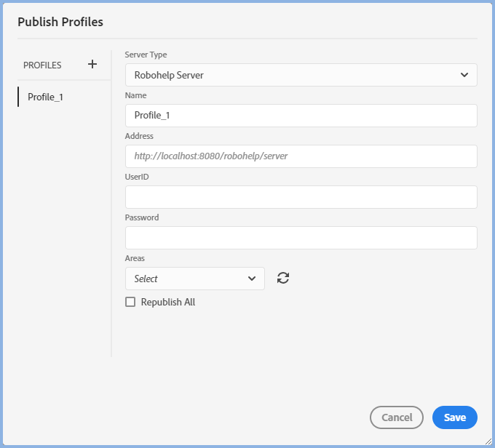Viewport: 495px width, 448px height.
Task: Save the publish profile
Action: tap(454, 417)
